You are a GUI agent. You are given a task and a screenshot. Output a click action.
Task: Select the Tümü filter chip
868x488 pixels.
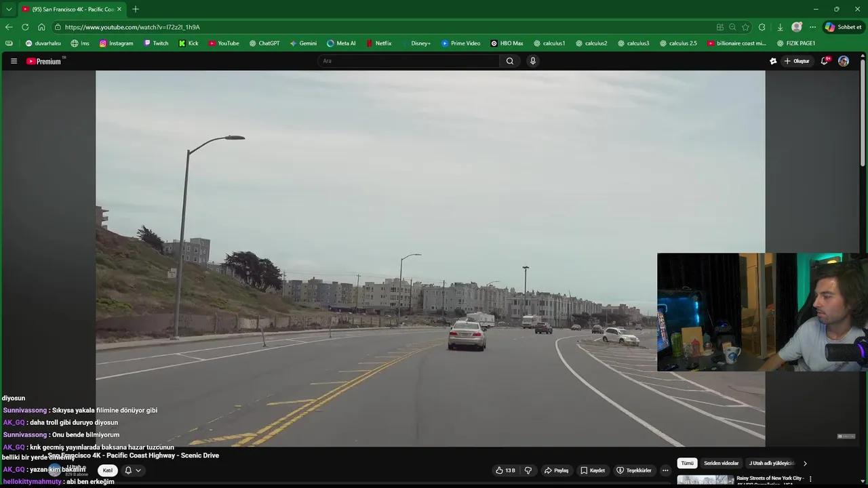click(x=687, y=464)
